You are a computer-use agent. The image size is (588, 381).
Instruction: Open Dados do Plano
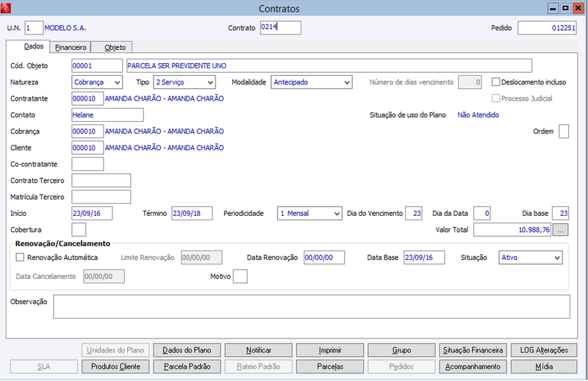point(187,350)
